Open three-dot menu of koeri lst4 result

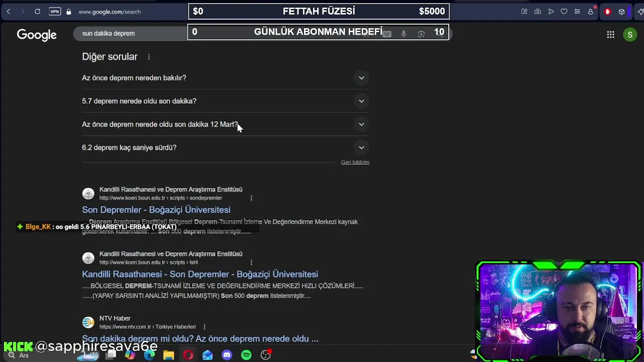252,262
